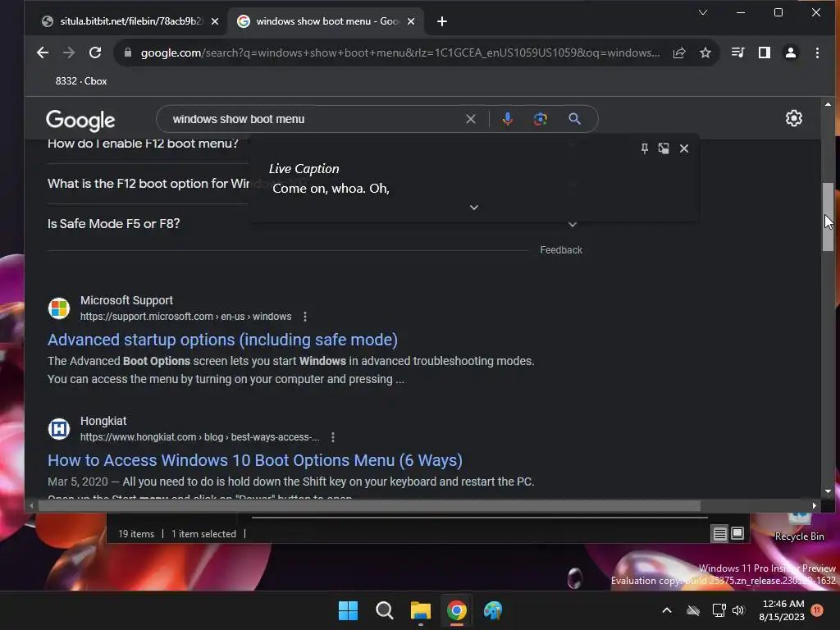Close the windows show boot menu tab
The image size is (840, 630).
click(411, 21)
